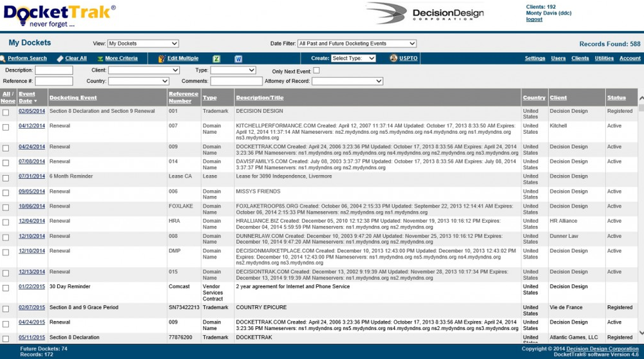Open the 05/11/2015 event date link
Screen dimensions: 644x359
(32, 337)
